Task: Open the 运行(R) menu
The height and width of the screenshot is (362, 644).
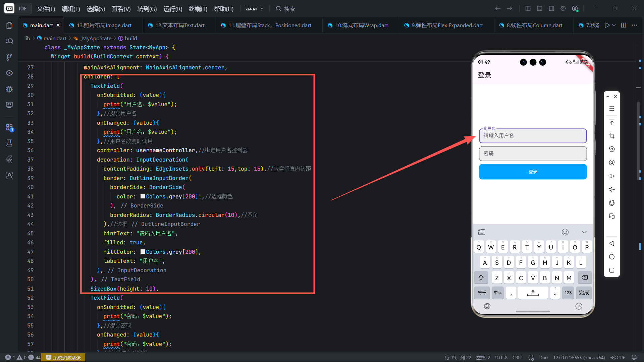Action: 172,9
